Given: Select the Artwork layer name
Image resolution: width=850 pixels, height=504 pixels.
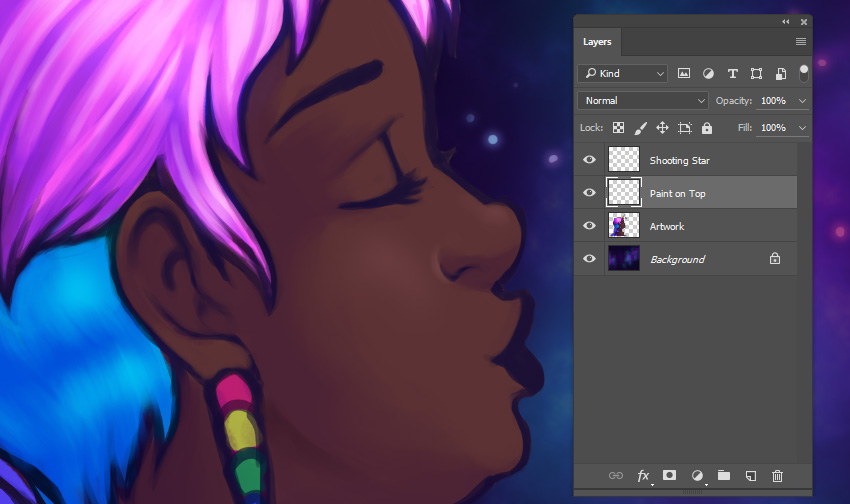Looking at the screenshot, I should point(667,227).
